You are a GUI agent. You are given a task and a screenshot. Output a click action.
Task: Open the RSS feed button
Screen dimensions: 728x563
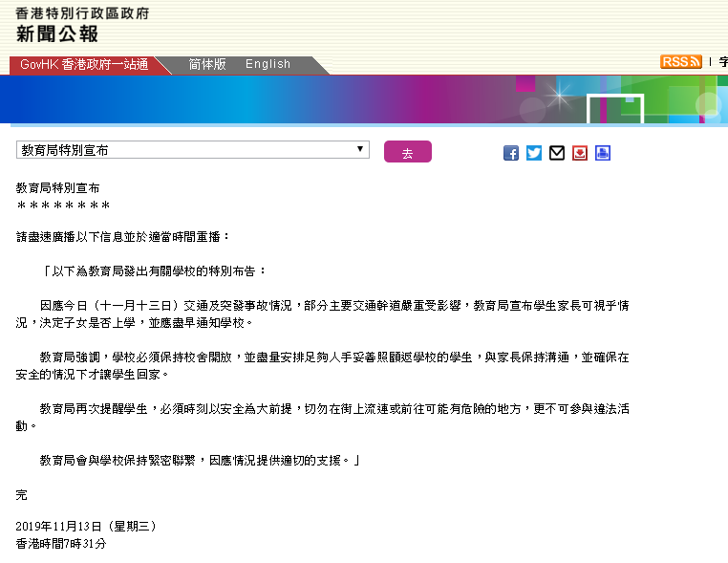(x=680, y=62)
